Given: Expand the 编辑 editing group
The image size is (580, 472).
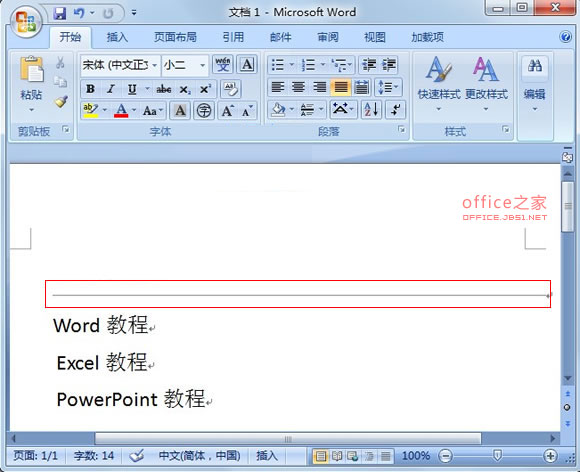Looking at the screenshot, I should coord(535,84).
